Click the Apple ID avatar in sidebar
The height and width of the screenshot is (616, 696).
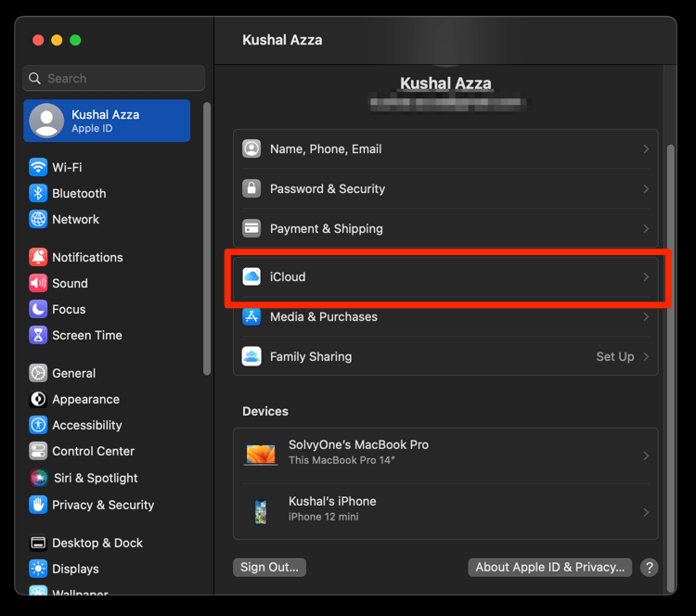point(46,121)
